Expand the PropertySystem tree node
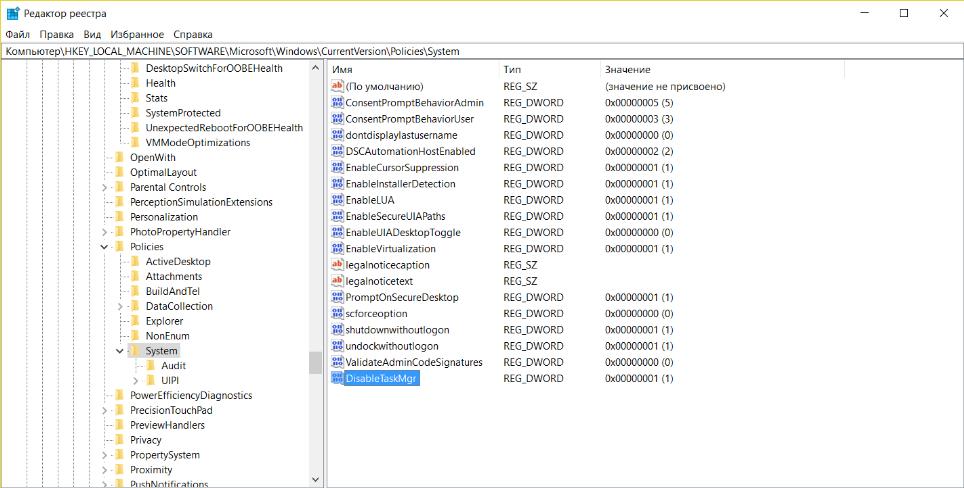Screen dimensions: 964x488 tap(104, 455)
